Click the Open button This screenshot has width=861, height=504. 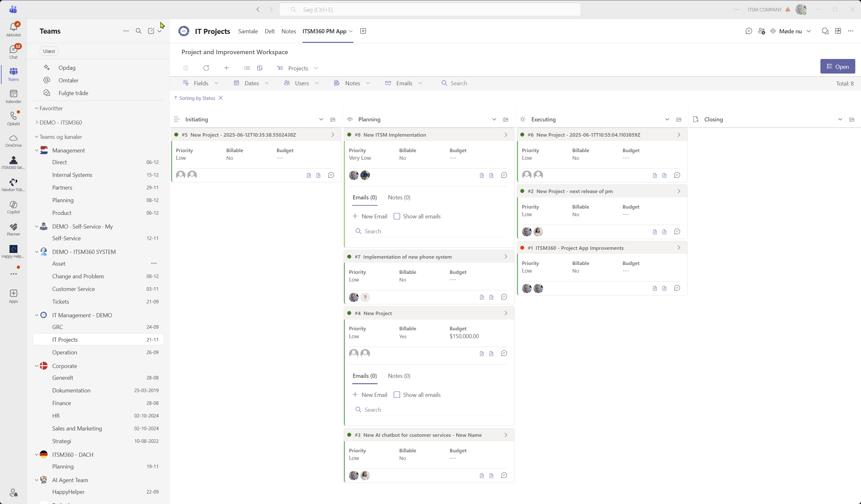[x=837, y=67]
